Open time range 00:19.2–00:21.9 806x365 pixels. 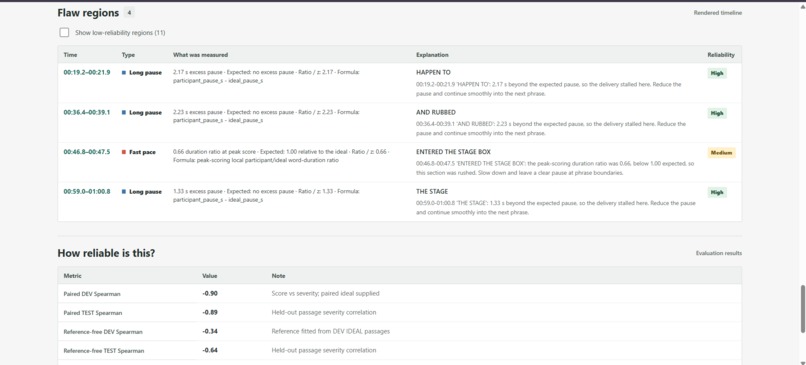tap(87, 72)
